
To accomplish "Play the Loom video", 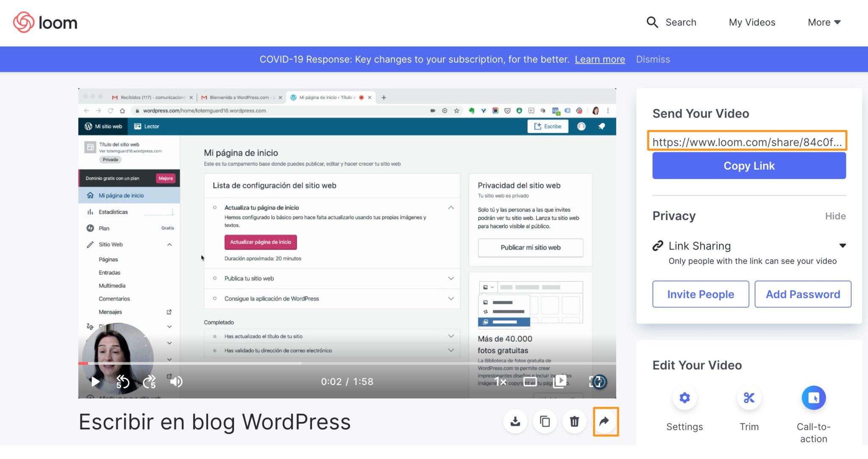I will 95,382.
